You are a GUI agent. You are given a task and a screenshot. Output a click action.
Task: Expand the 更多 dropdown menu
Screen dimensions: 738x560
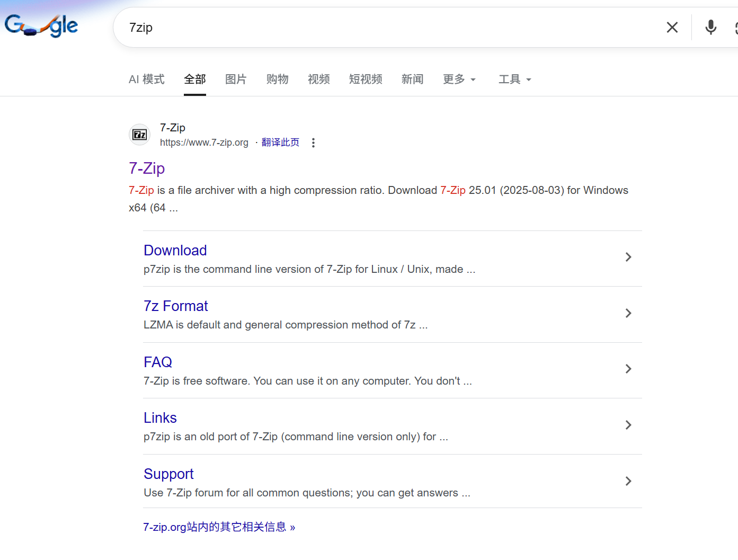[x=459, y=79]
